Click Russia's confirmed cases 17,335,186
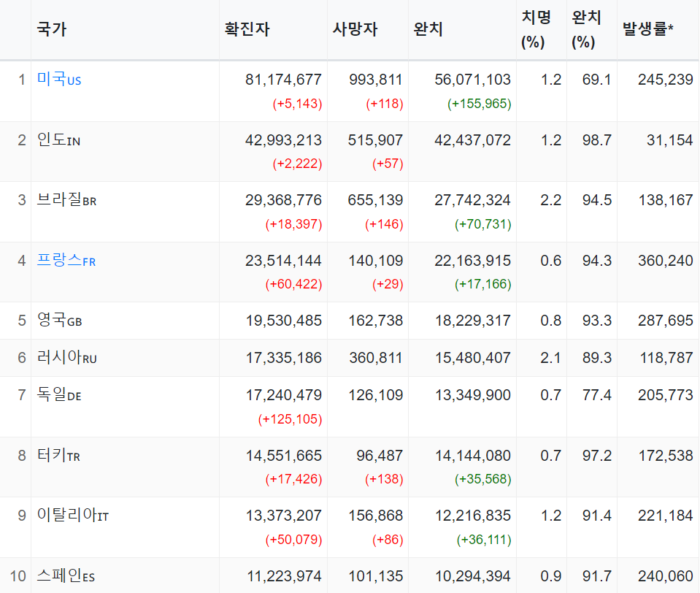Screen dimensions: 700x593 (x=284, y=358)
